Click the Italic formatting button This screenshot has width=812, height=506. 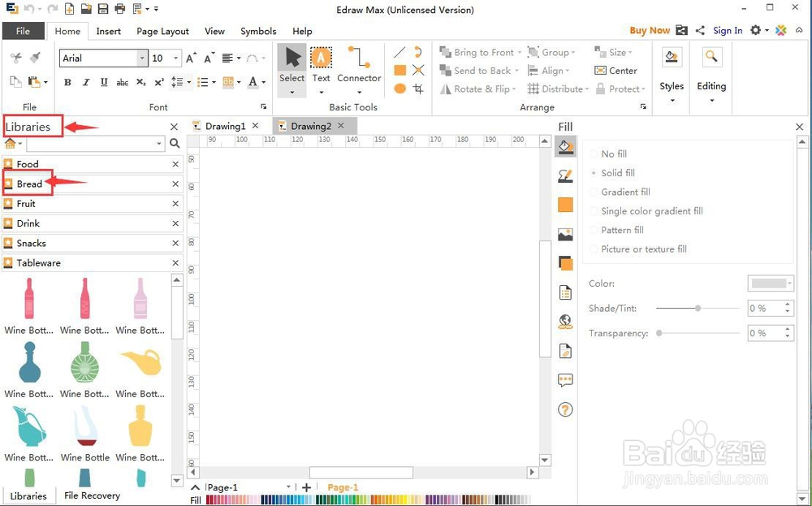86,82
